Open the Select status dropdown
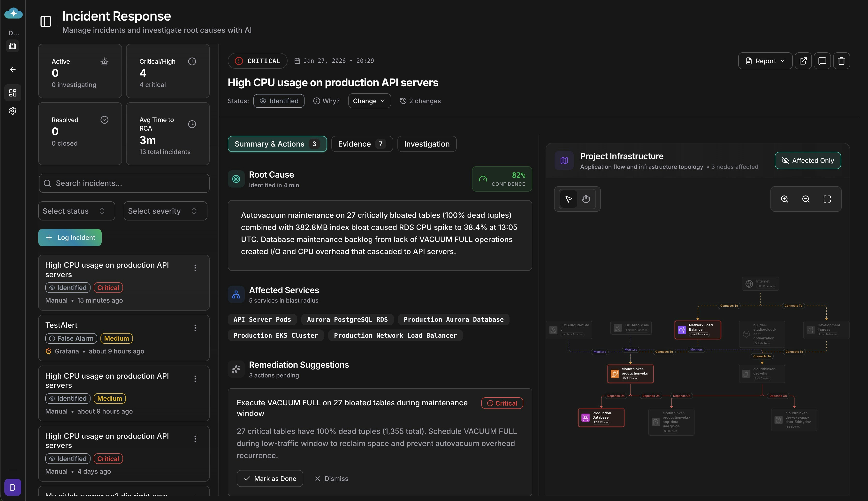The width and height of the screenshot is (868, 501). click(x=76, y=211)
